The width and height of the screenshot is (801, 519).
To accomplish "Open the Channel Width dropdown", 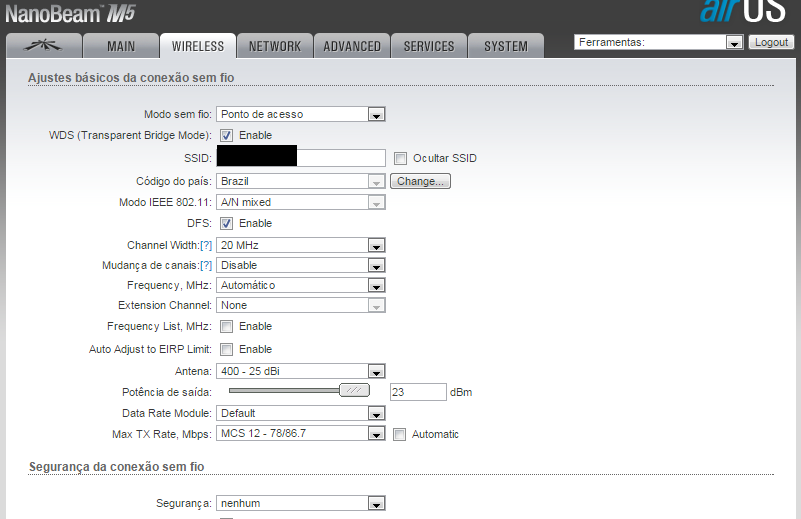I will tap(300, 245).
